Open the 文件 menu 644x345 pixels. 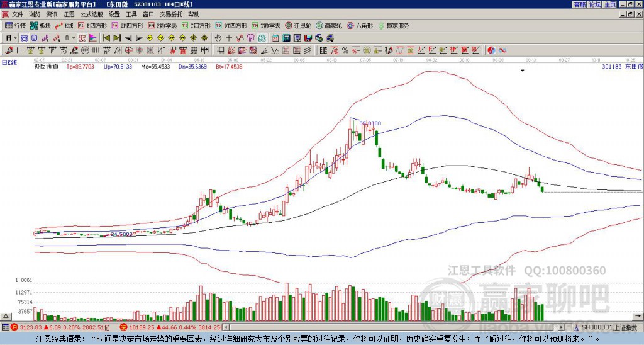point(18,14)
